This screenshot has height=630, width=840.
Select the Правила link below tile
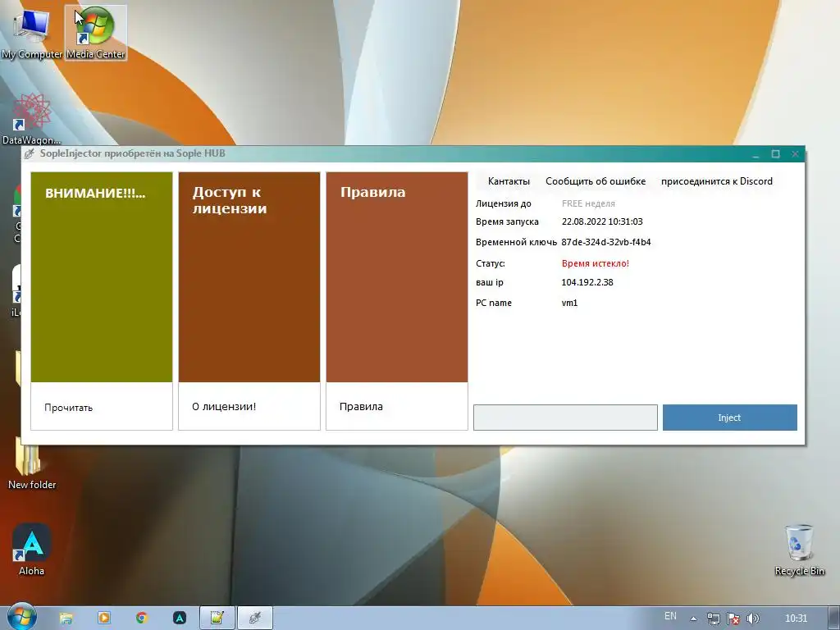click(x=361, y=407)
